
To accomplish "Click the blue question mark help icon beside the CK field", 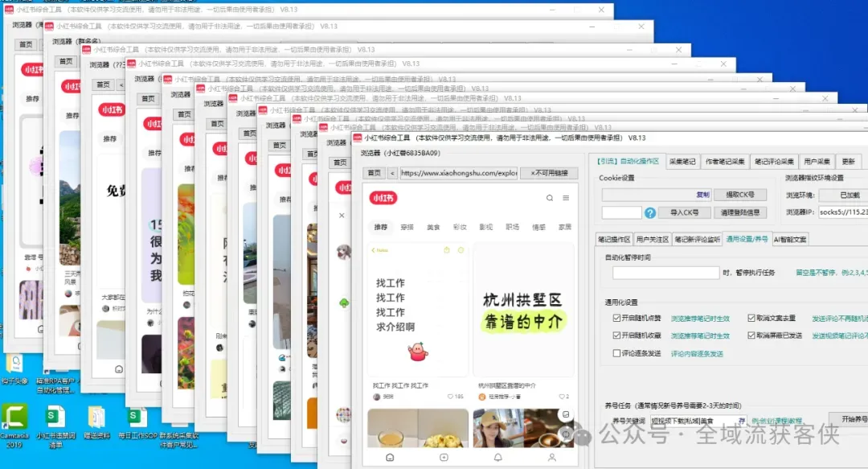I will tap(649, 212).
